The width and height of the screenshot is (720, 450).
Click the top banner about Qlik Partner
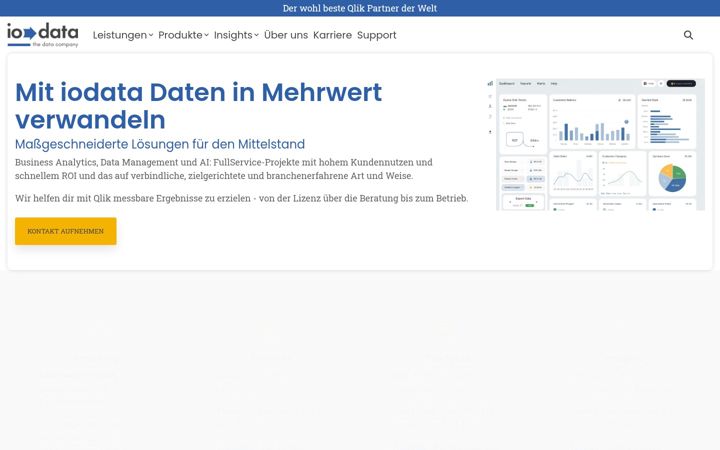[x=360, y=8]
